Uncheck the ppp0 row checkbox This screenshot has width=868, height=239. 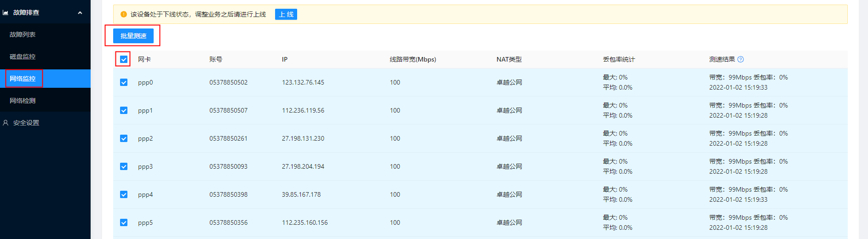pyautogui.click(x=124, y=82)
